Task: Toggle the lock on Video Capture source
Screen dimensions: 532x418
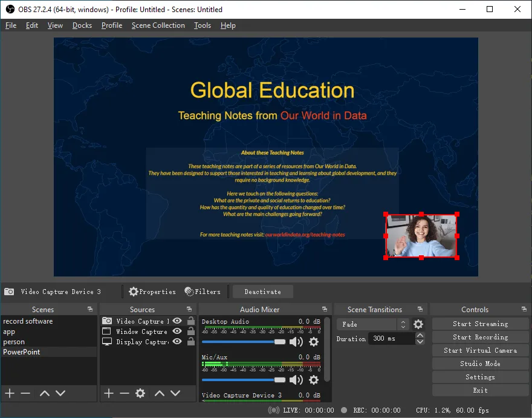Action: click(191, 321)
